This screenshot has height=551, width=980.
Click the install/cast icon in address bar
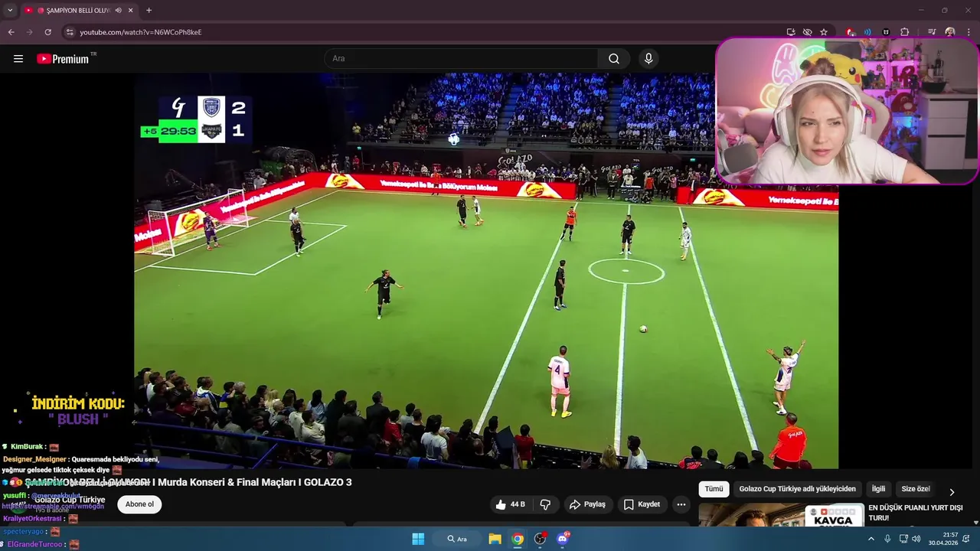point(791,32)
